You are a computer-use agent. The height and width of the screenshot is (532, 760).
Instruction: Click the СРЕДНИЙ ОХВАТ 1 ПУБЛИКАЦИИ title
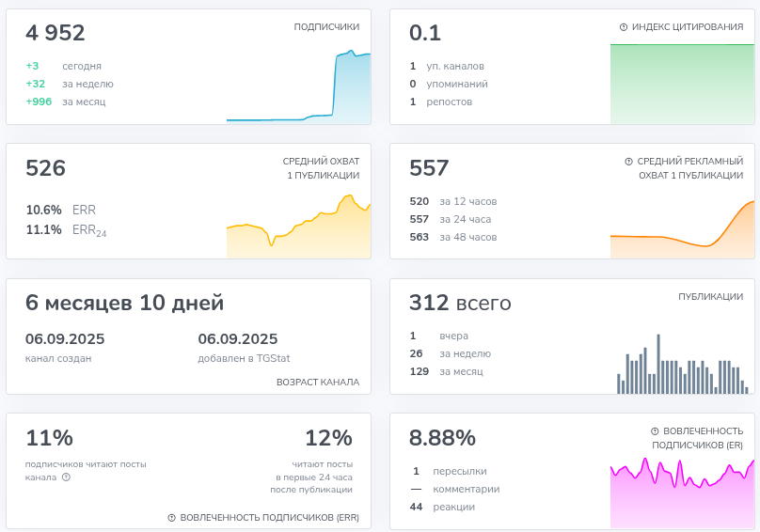pos(321,168)
